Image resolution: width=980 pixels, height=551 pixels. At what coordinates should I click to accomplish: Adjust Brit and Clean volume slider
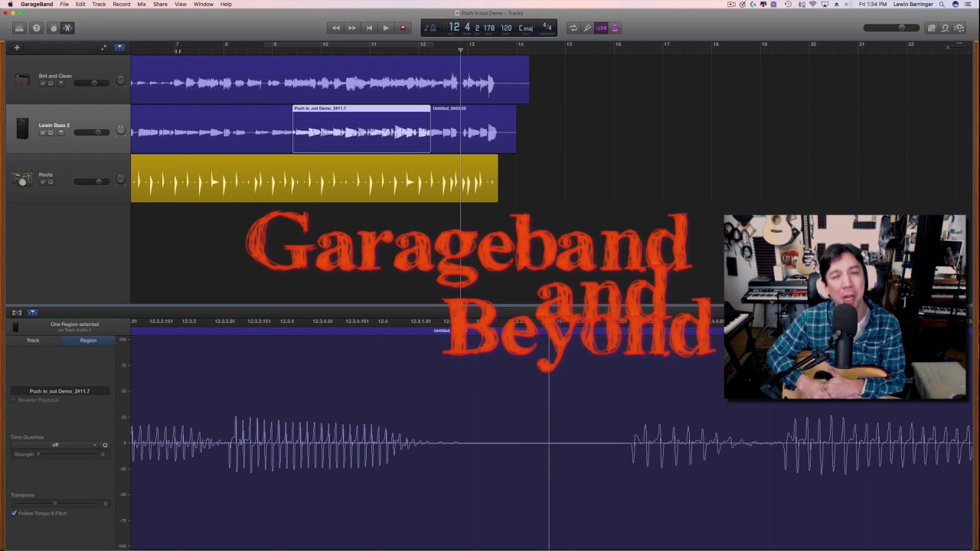tap(91, 83)
